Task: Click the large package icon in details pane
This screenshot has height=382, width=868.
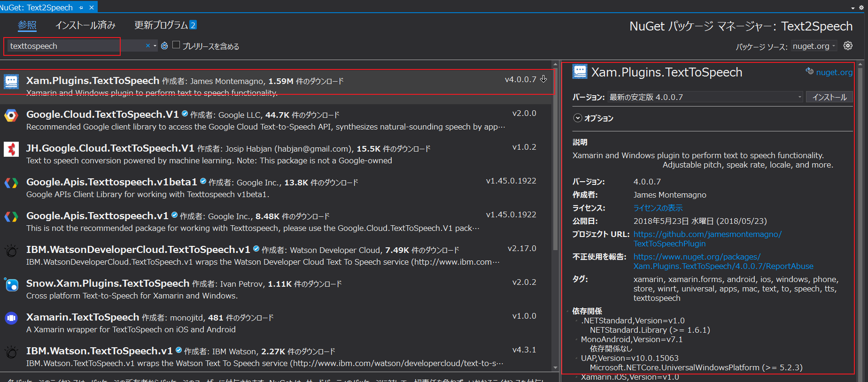Action: pyautogui.click(x=580, y=72)
